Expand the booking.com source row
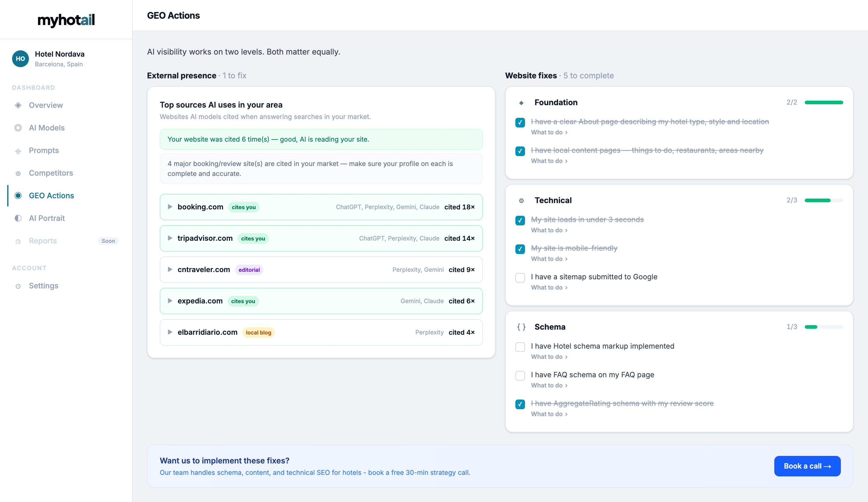Image resolution: width=868 pixels, height=502 pixels. (321, 207)
